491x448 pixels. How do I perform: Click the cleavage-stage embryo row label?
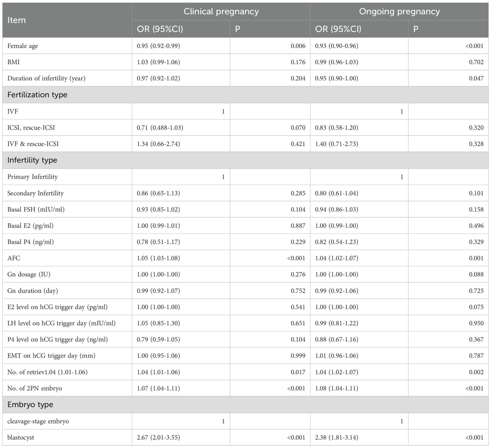point(38,421)
